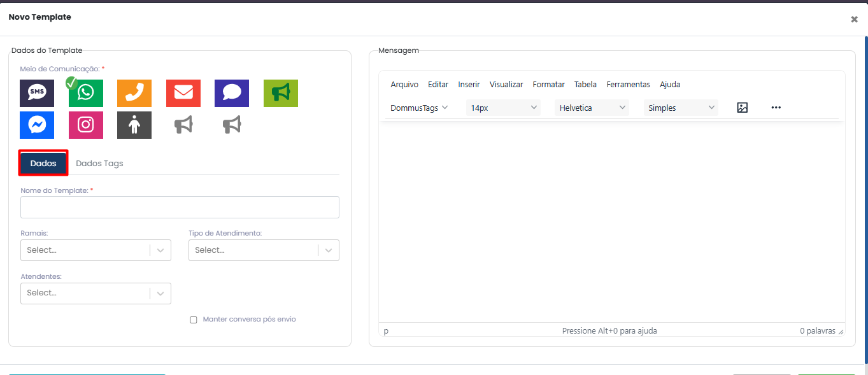868x375 pixels.
Task: Expand the Atendentes select dropdown
Action: tap(96, 293)
